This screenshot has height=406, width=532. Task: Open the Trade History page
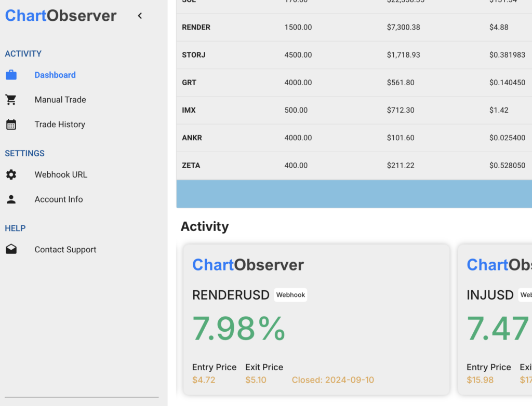pyautogui.click(x=60, y=125)
